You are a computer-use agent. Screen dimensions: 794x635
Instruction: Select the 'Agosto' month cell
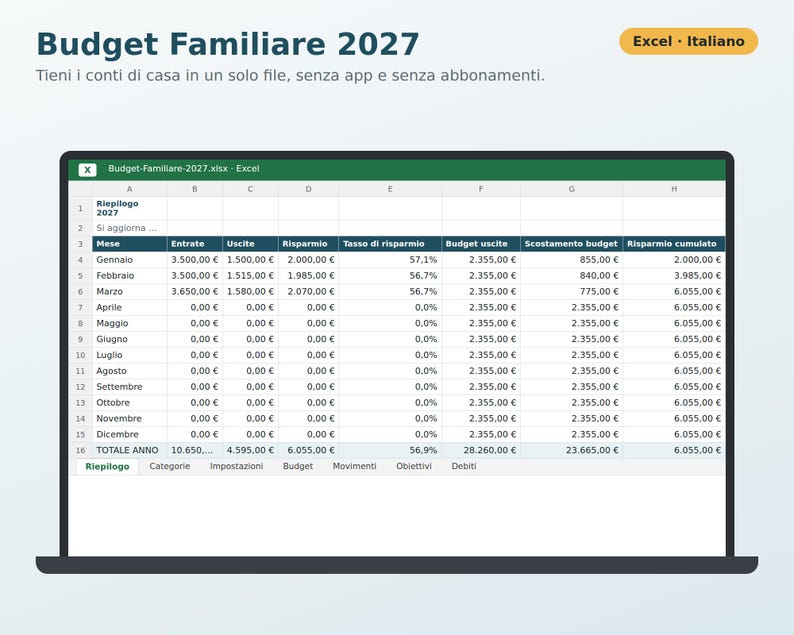(130, 371)
